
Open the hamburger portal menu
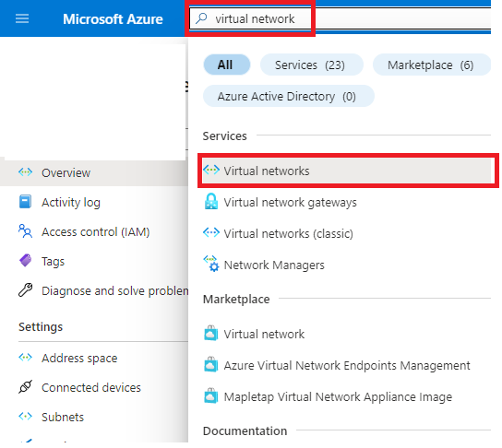pos(22,18)
